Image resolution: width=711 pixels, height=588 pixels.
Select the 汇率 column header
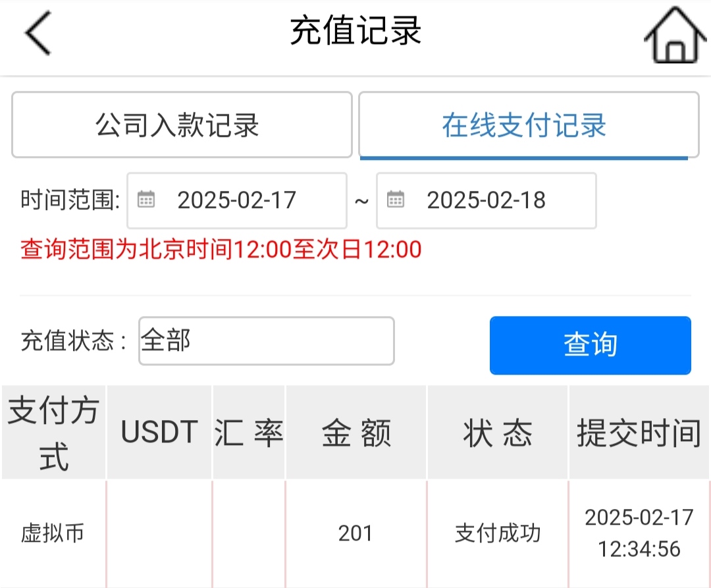coord(249,433)
